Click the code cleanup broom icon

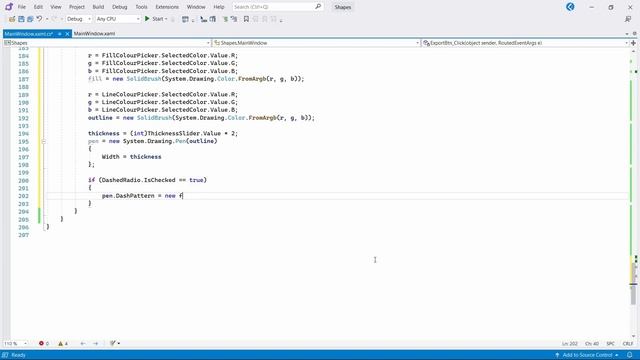(113, 343)
